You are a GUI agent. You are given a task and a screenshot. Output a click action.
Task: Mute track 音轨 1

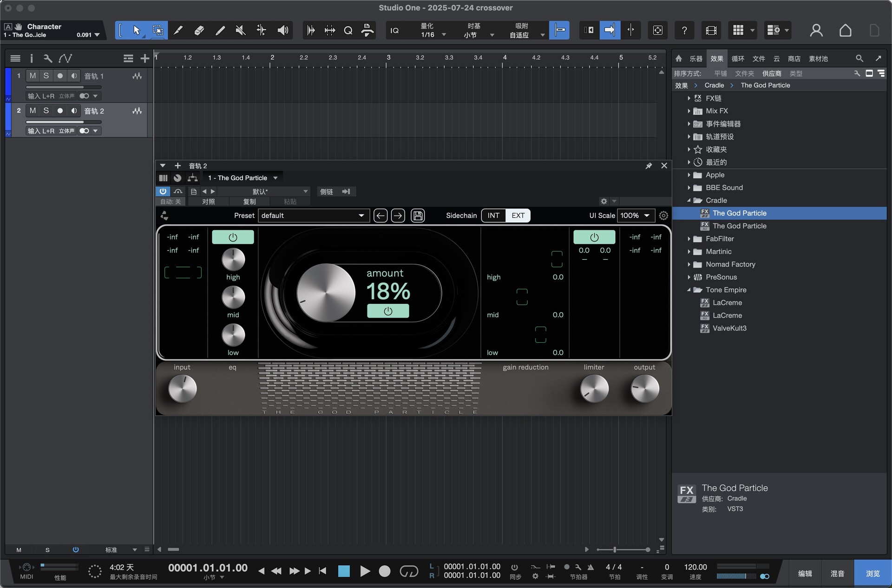(33, 76)
